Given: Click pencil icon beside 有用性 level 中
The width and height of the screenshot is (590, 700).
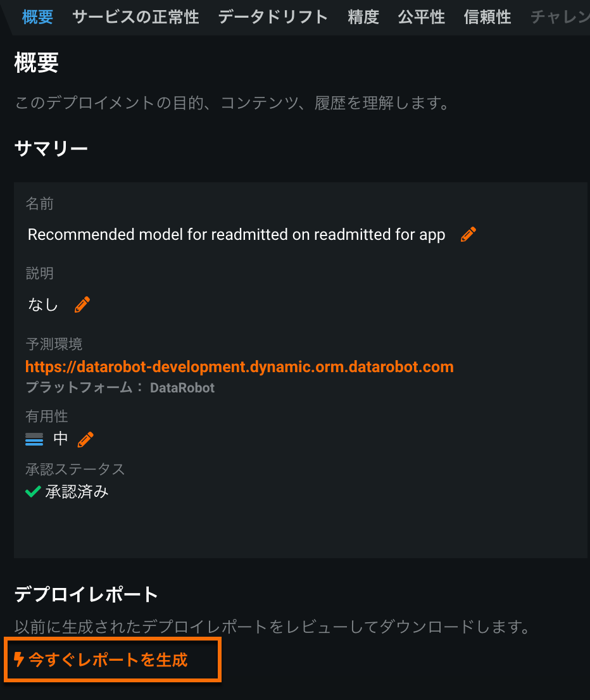Looking at the screenshot, I should [x=85, y=439].
